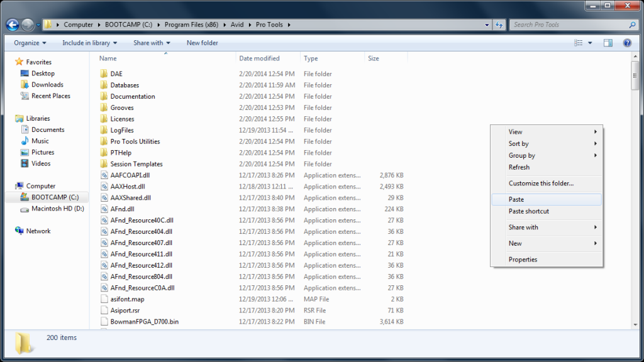
Task: Click the refresh icon beside the address bar
Action: pos(499,25)
